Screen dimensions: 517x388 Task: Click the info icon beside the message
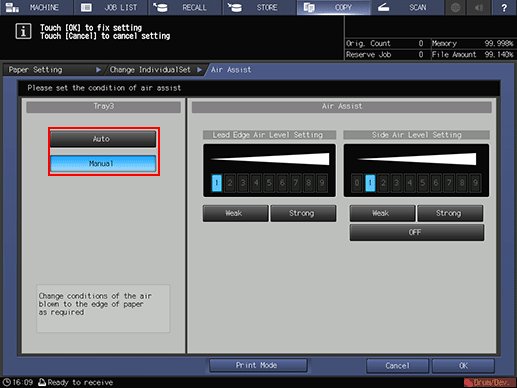coord(23,32)
